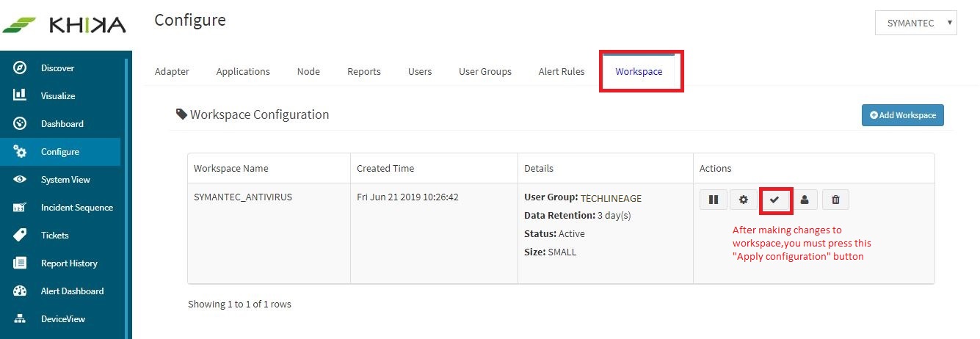This screenshot has width=980, height=339.
Task: Open workspace user assignment icon
Action: (805, 199)
